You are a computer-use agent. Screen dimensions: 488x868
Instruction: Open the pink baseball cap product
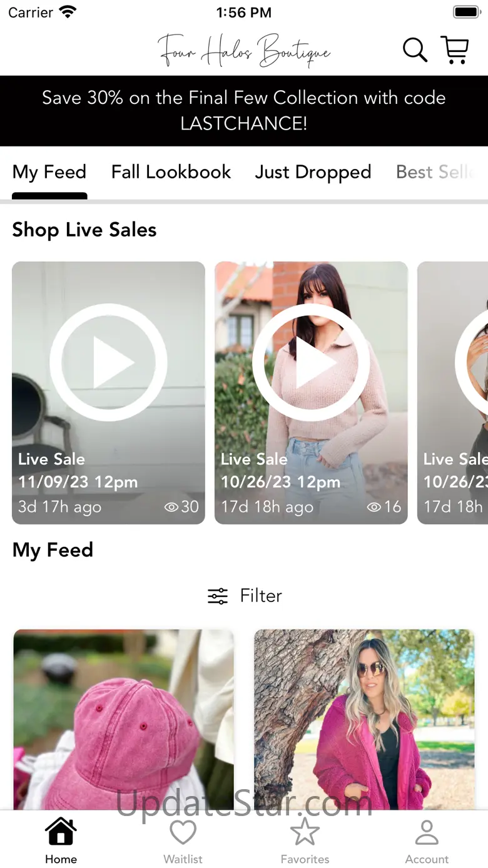tap(123, 720)
